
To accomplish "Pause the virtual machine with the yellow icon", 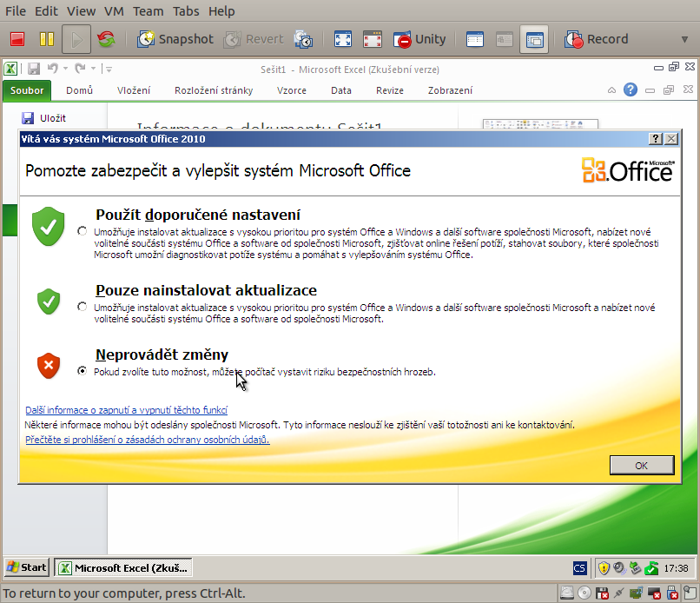I will (x=47, y=39).
